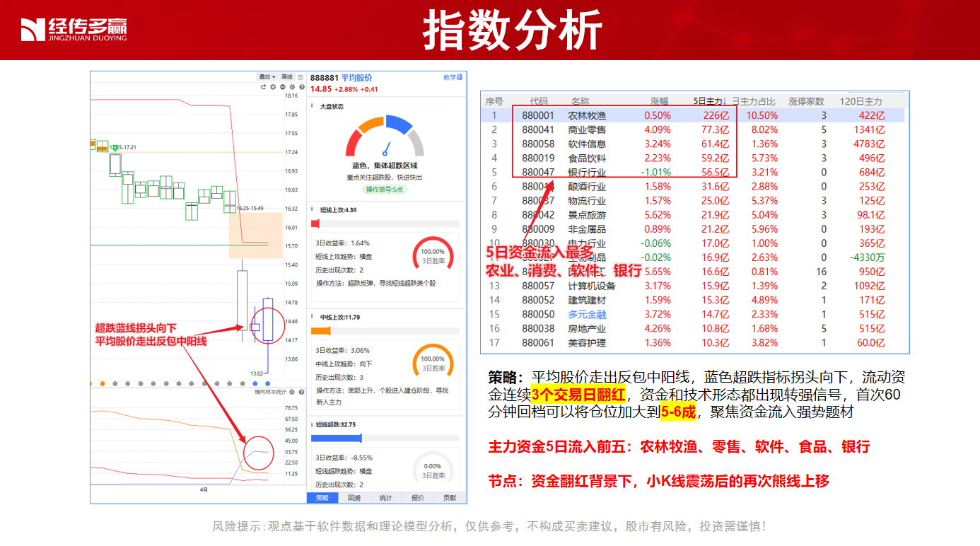The height and width of the screenshot is (546, 980).
Task: Zoom in the K-line chart with plus icon
Action: tap(273, 87)
